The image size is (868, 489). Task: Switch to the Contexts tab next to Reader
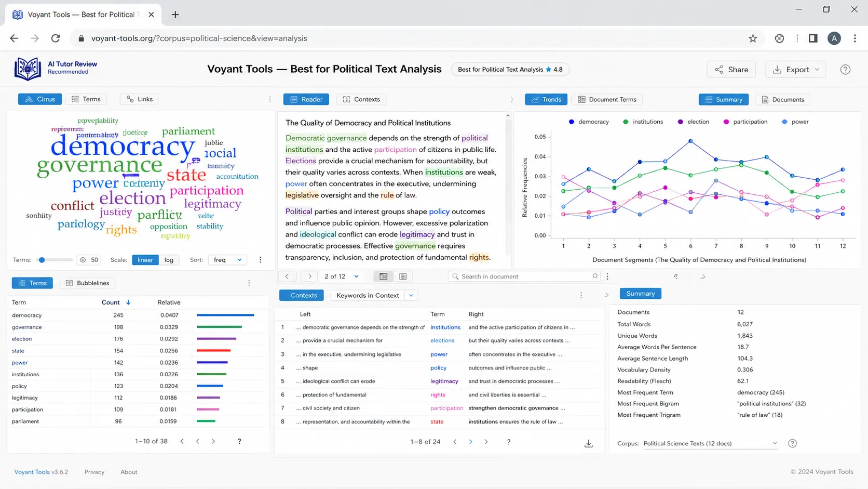361,99
